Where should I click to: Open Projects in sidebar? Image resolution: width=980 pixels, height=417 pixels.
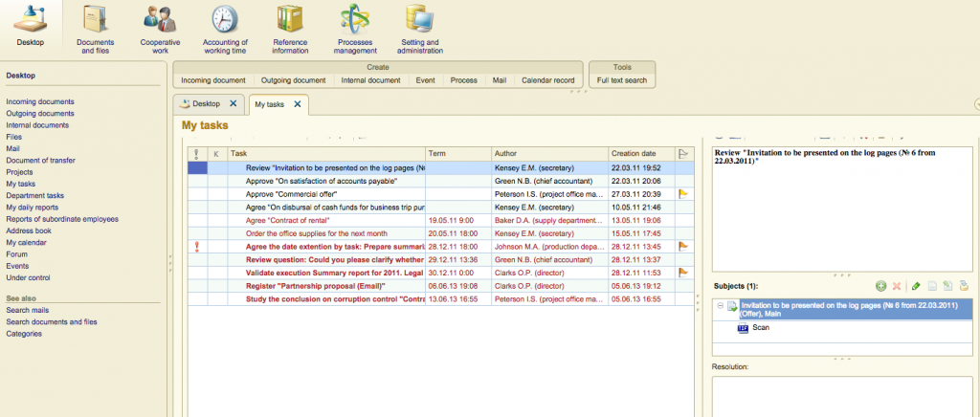[x=19, y=172]
